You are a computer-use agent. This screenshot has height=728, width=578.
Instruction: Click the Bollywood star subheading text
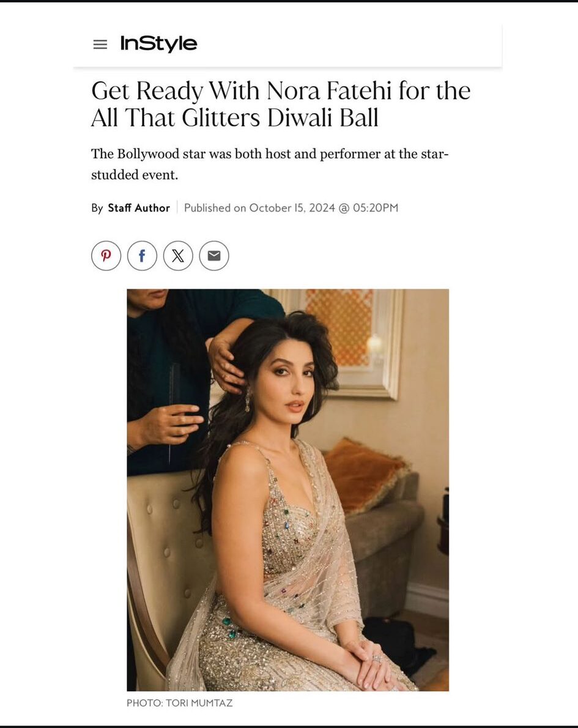pos(270,164)
